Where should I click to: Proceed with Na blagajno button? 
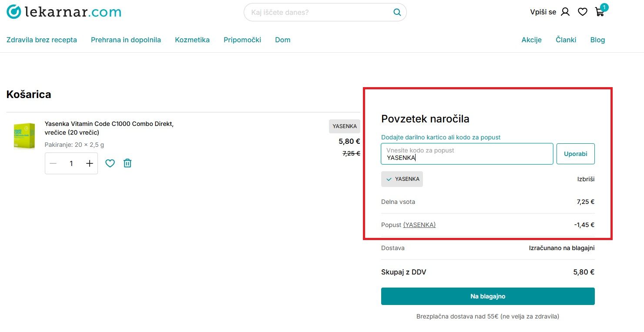point(487,296)
